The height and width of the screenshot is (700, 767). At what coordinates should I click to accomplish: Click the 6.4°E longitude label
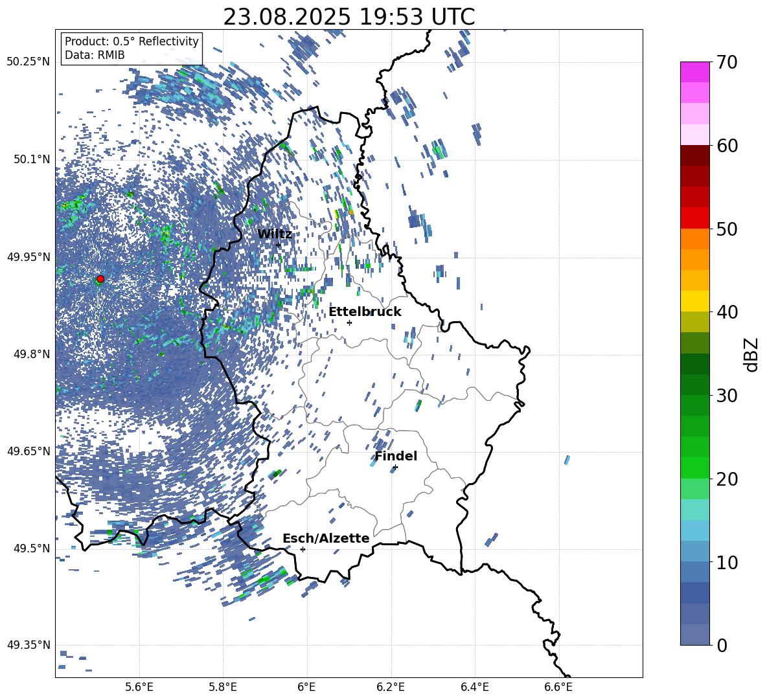pyautogui.click(x=474, y=687)
